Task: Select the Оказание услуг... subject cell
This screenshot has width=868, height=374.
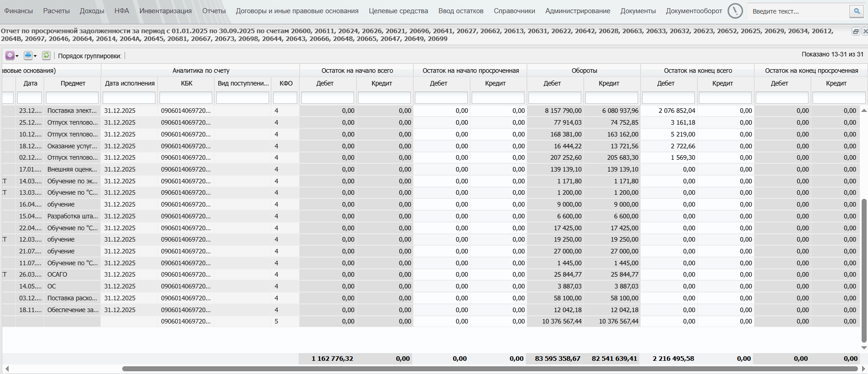Action: pos(72,146)
